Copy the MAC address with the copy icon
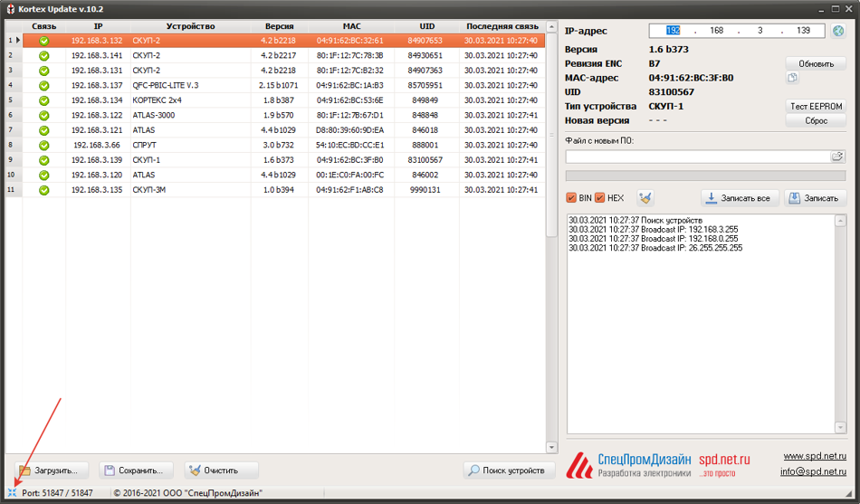The height and width of the screenshot is (504, 860). (794, 79)
